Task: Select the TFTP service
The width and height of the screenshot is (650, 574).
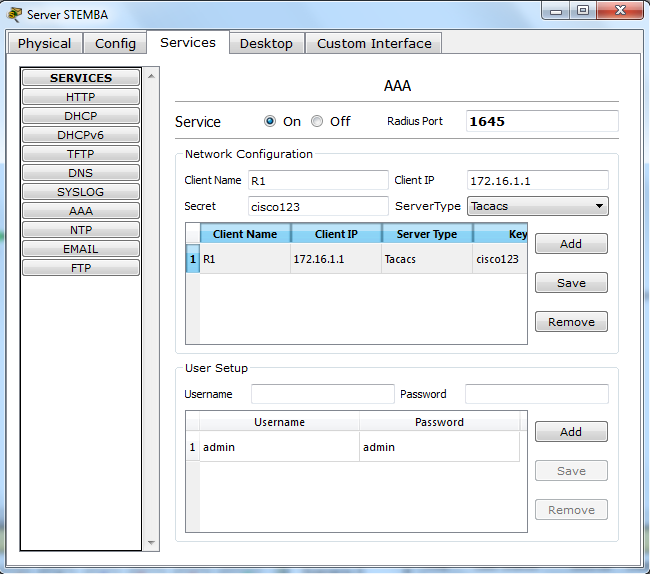Action: [x=81, y=154]
